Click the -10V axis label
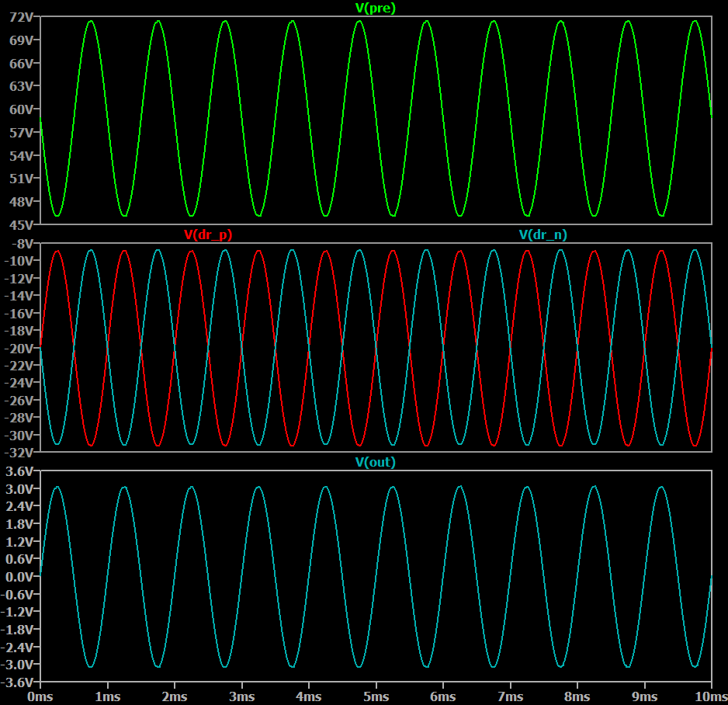The height and width of the screenshot is (705, 728). click(19, 261)
